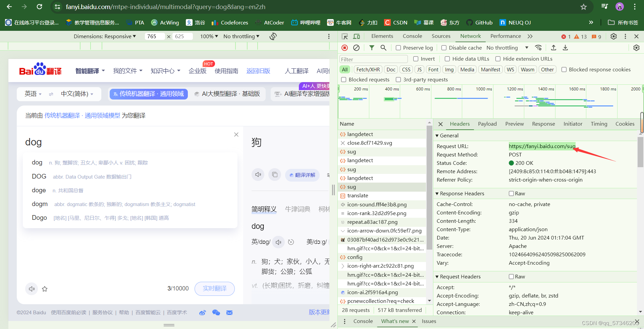Screen dimensions: 644x329
Task: Open the Payload tab
Action: point(487,124)
